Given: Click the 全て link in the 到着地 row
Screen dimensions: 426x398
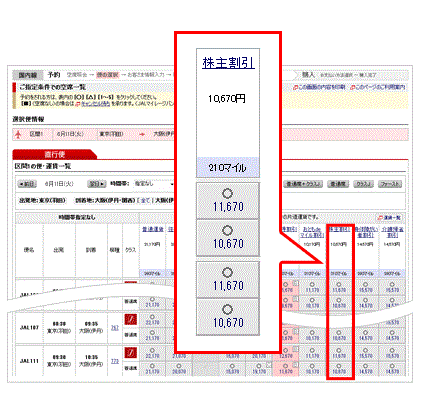Looking at the screenshot, I should tap(145, 201).
